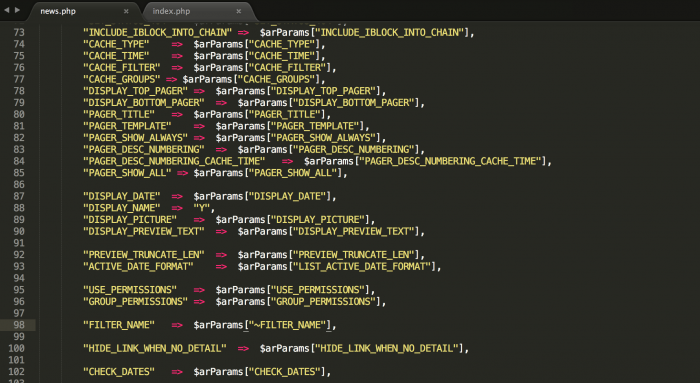Click "CACHE_TIME" key on line 75
This screenshot has width=700, height=383.
pos(116,56)
